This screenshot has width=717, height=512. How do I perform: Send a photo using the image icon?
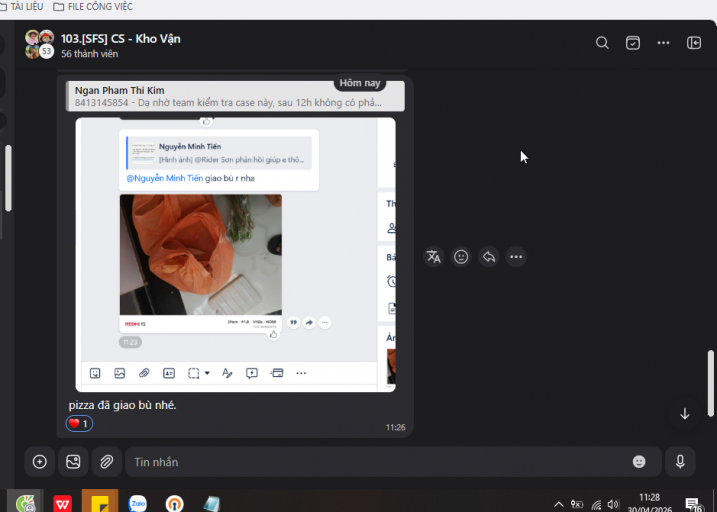pyautogui.click(x=73, y=462)
